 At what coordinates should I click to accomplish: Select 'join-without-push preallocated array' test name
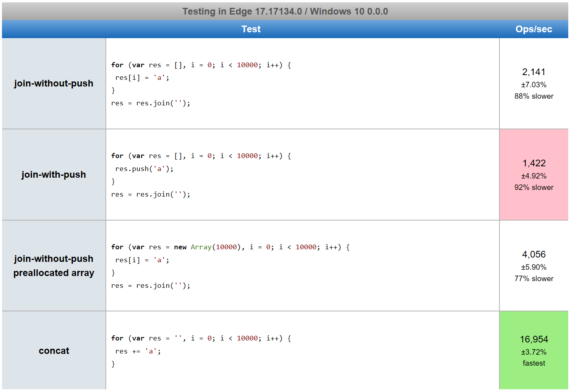point(54,266)
